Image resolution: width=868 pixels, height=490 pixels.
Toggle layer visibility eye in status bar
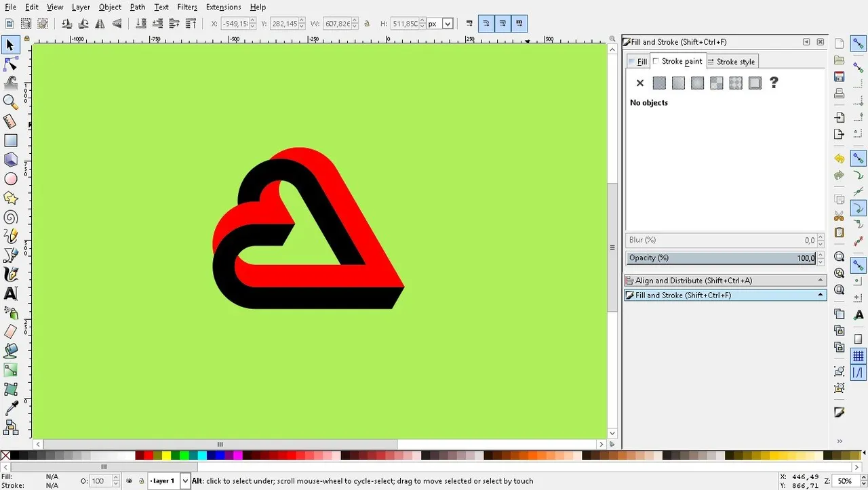point(130,481)
